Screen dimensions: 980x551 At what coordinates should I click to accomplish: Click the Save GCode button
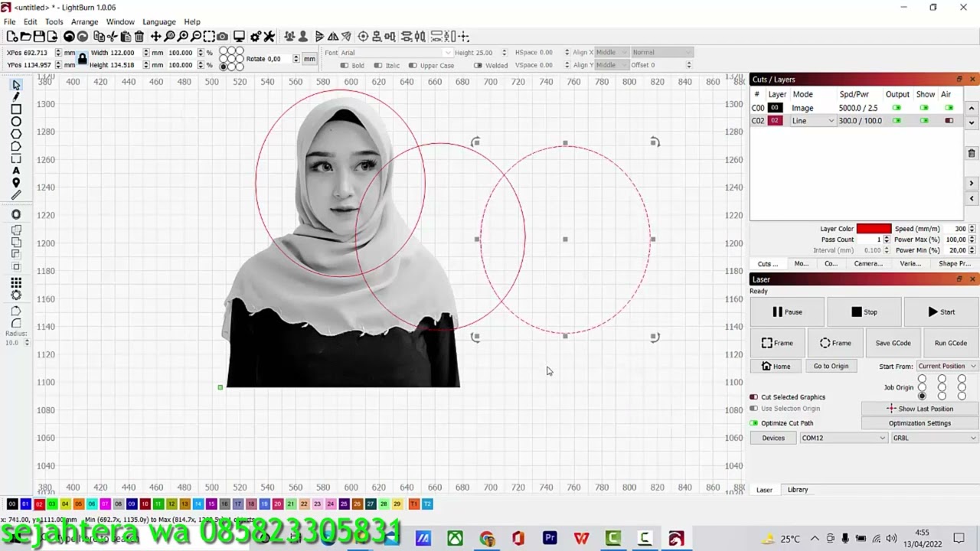pos(893,343)
